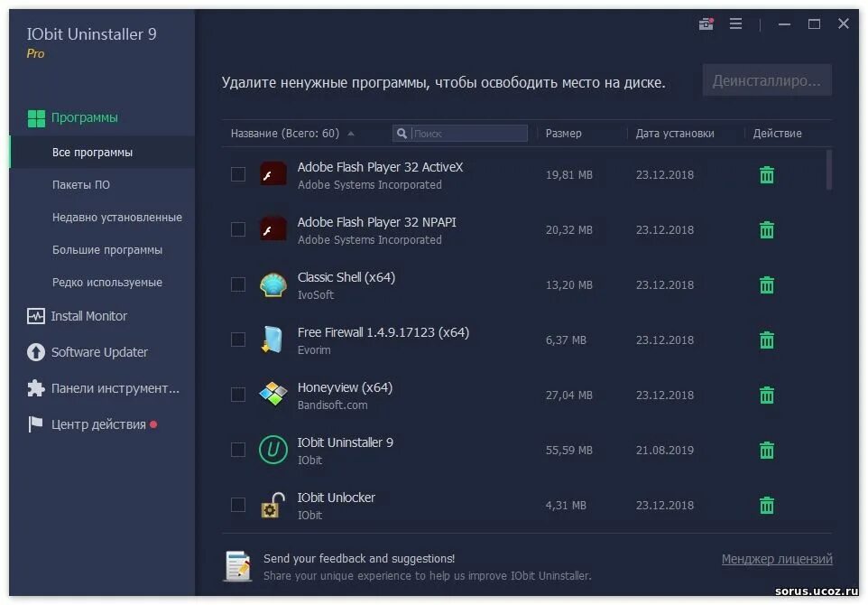Image resolution: width=868 pixels, height=605 pixels.
Task: Click the IObit Uninstaller 9 green U icon
Action: [273, 450]
